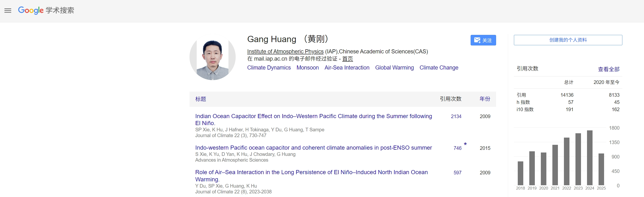This screenshot has height=197, width=644.
Task: Click 创建我的个人资料 button
Action: (568, 40)
